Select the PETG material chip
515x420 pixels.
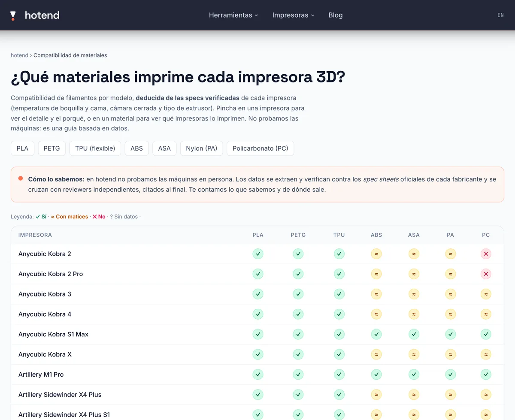(x=52, y=148)
